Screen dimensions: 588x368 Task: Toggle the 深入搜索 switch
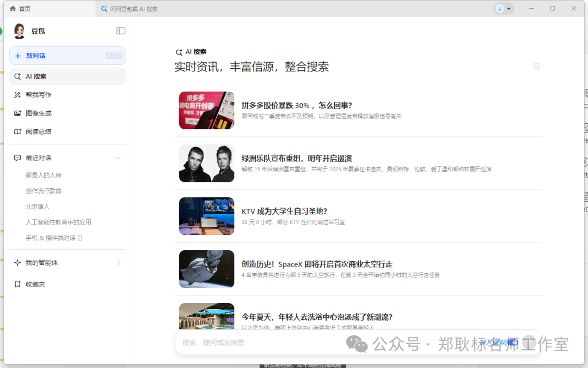tap(513, 342)
